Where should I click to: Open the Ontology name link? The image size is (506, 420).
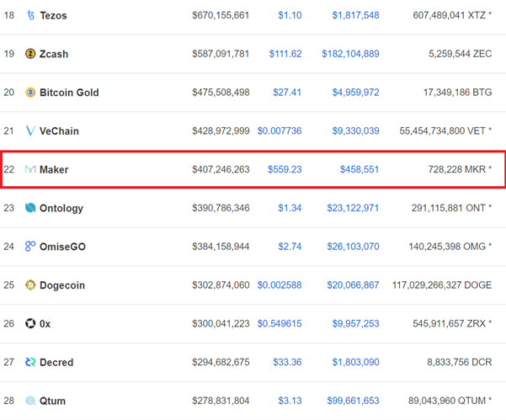tap(61, 209)
